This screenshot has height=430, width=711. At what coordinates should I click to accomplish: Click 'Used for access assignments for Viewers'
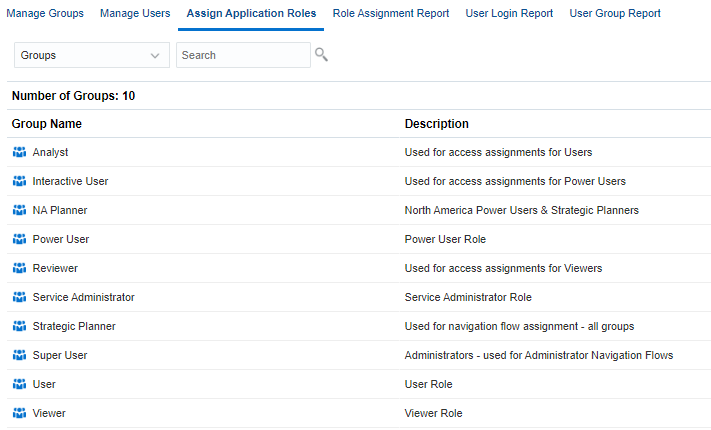coord(503,269)
